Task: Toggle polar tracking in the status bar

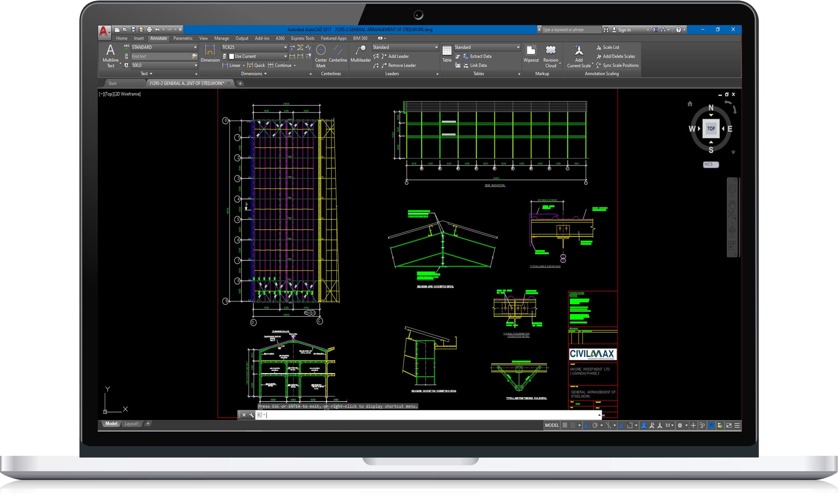Action: [x=595, y=425]
